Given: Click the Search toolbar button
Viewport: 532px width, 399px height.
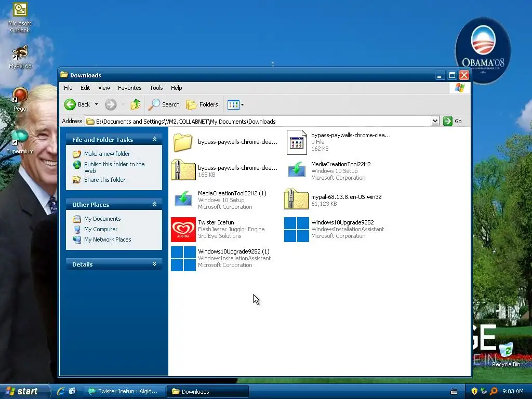Looking at the screenshot, I should (164, 104).
